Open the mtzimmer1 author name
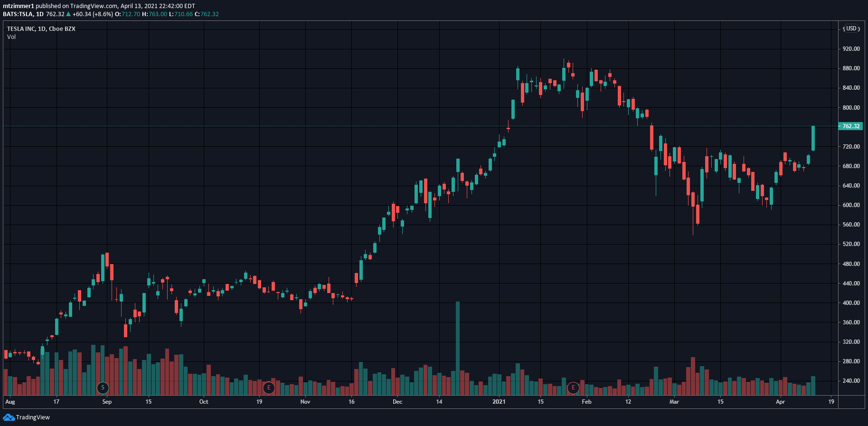868x426 pixels. (x=19, y=6)
